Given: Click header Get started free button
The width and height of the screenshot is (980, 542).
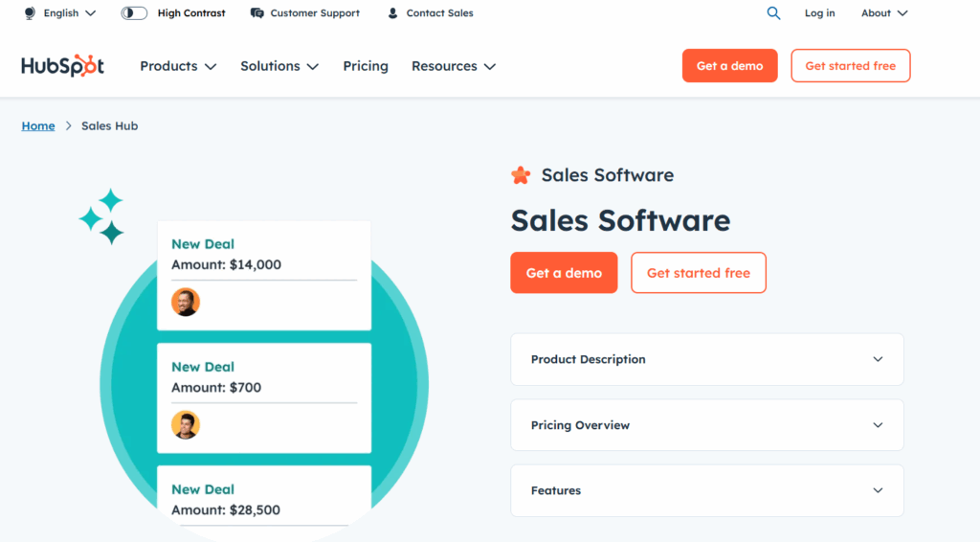Looking at the screenshot, I should pyautogui.click(x=850, y=66).
